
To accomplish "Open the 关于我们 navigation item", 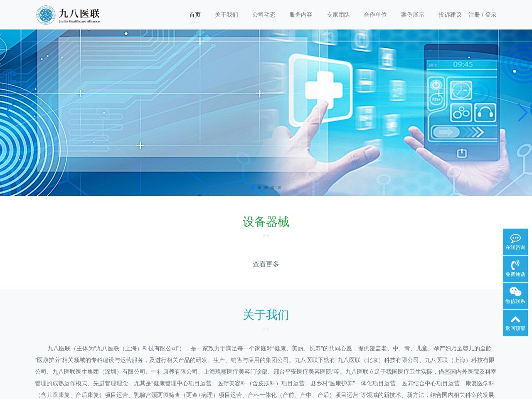I will click(227, 15).
